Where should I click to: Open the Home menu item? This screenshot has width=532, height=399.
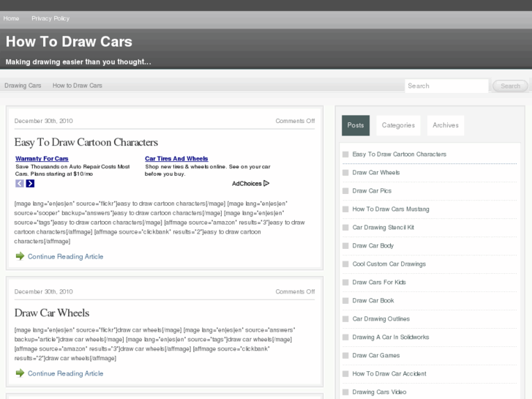coord(11,18)
